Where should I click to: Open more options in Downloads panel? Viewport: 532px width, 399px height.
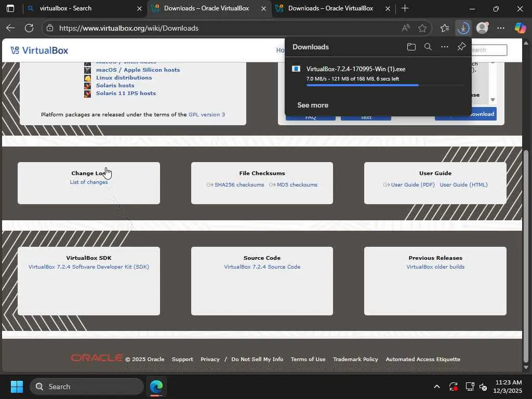click(445, 47)
